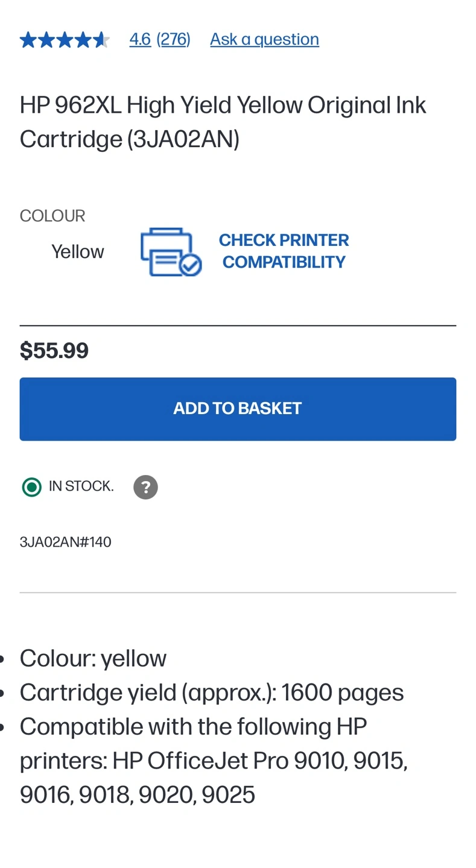
Task: Click the star rating icons
Action: point(65,40)
